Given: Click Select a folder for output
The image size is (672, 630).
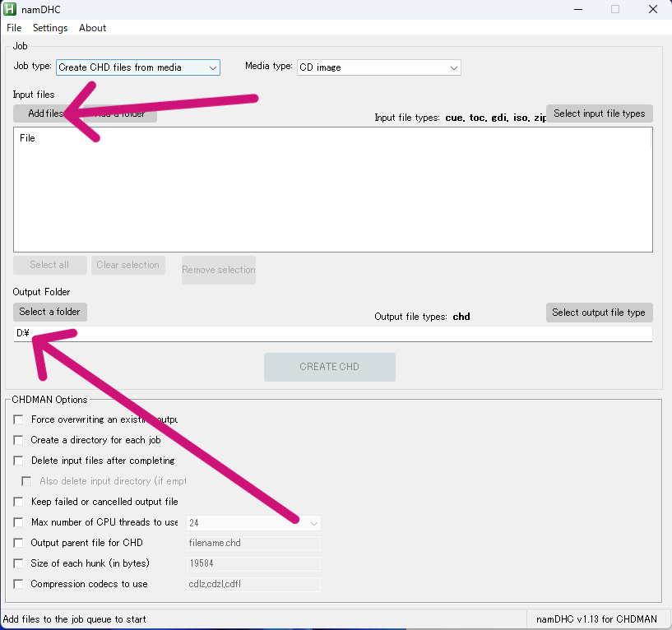Looking at the screenshot, I should click(49, 312).
